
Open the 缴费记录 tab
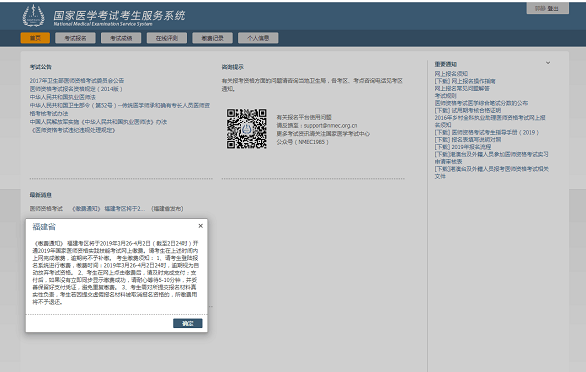213,38
